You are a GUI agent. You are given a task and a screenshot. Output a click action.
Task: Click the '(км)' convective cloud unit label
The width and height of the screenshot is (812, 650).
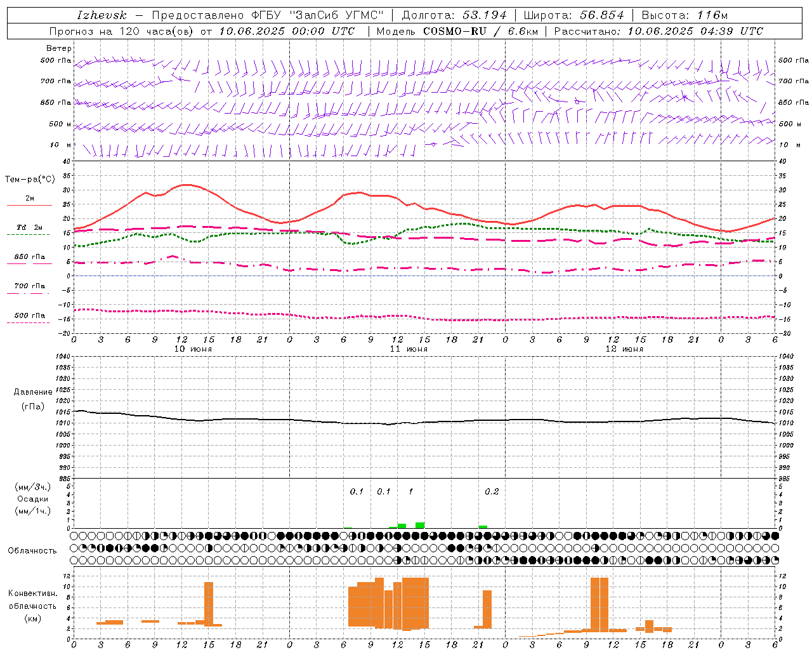coord(32,619)
